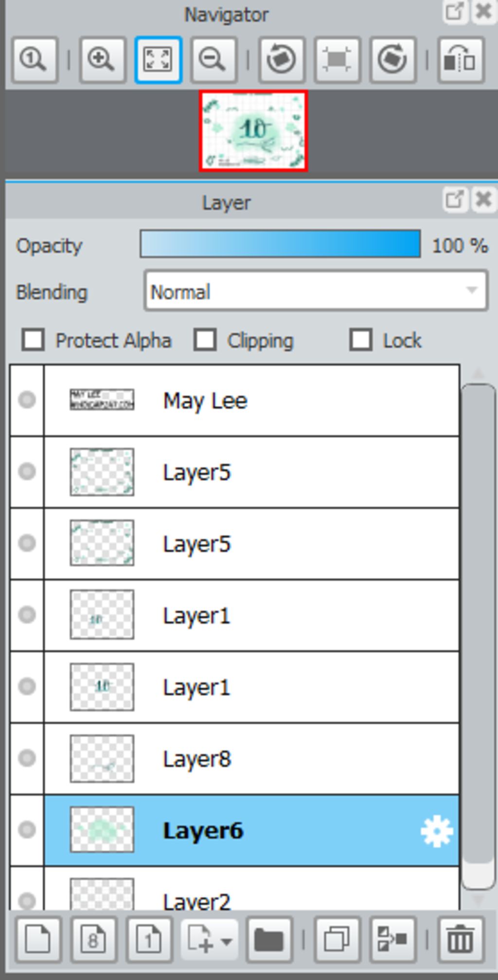Image resolution: width=498 pixels, height=980 pixels.
Task: Click the zoom in navigator icon
Action: coord(102,60)
